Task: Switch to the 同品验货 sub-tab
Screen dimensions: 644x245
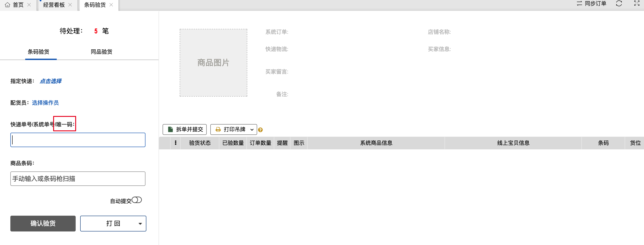Action: (102, 52)
